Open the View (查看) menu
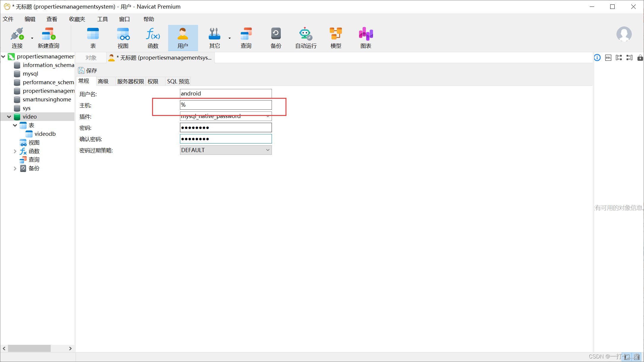 pos(52,19)
